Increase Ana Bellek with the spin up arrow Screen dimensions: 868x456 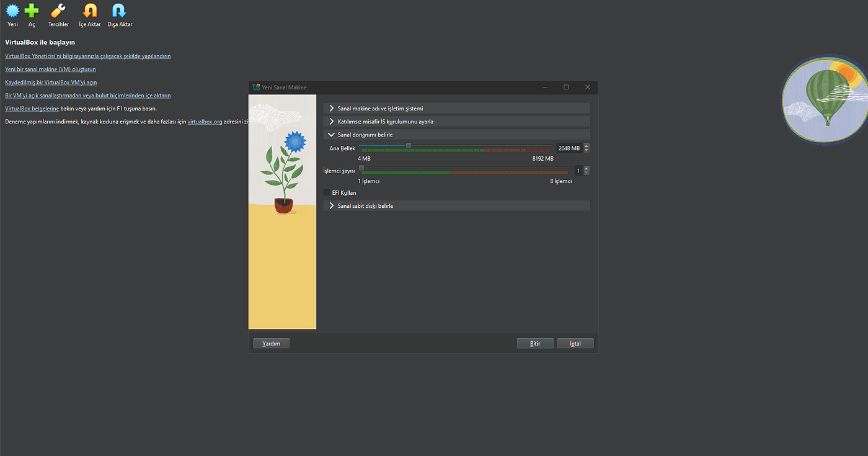(587, 146)
